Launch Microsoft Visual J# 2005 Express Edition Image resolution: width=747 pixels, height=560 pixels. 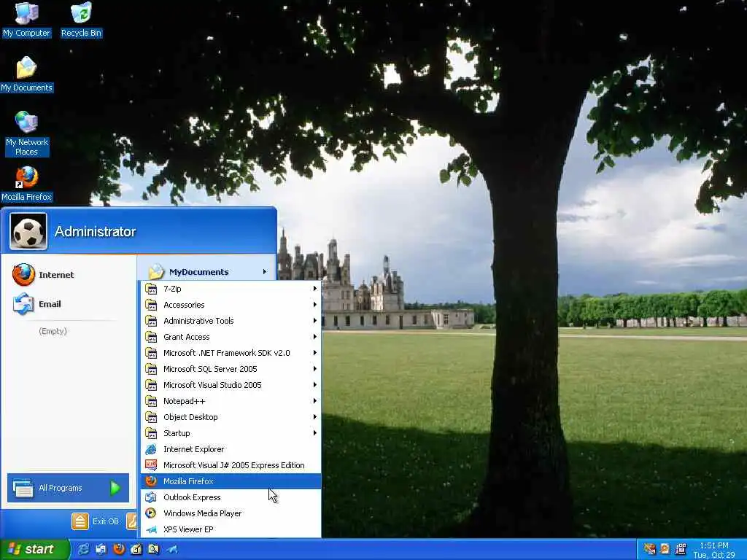pos(231,465)
